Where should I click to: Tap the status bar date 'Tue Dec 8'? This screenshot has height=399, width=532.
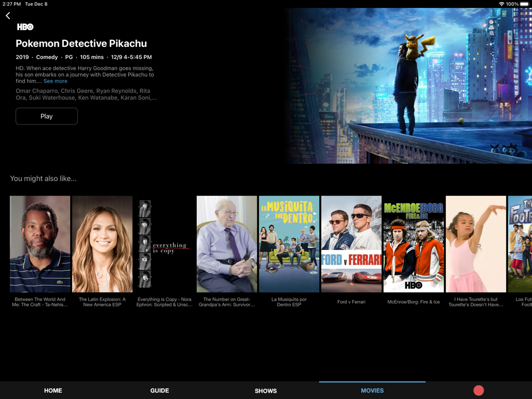pos(36,4)
